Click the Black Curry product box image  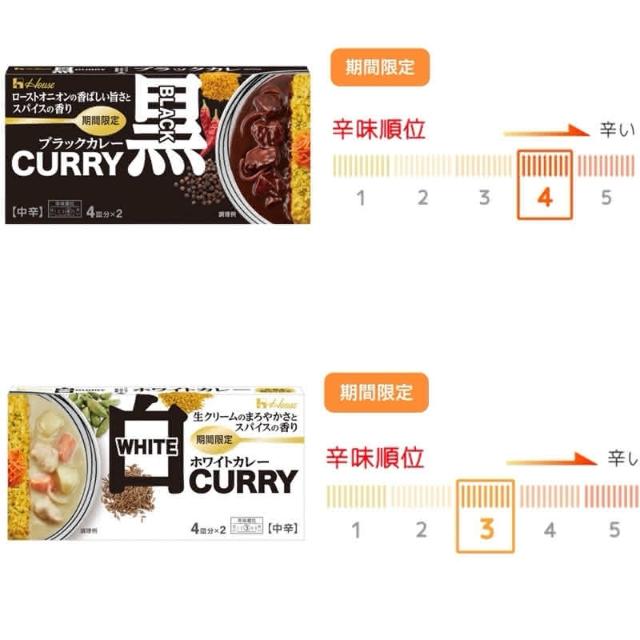157,144
